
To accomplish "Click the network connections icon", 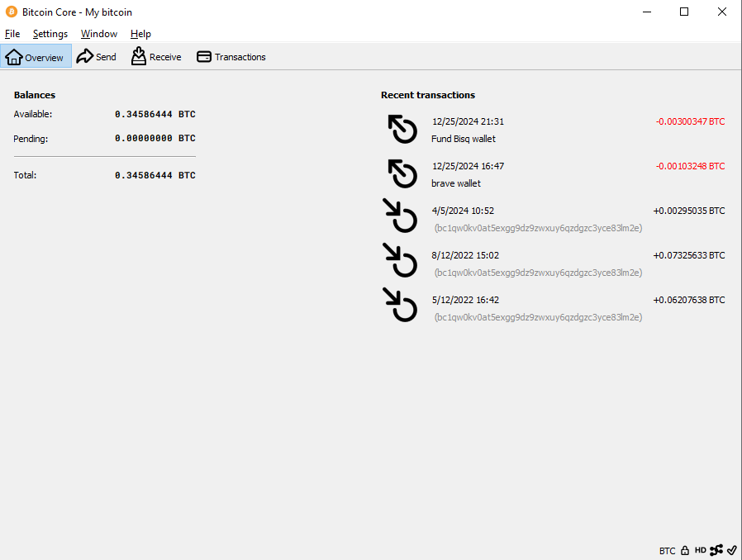I will (x=716, y=549).
